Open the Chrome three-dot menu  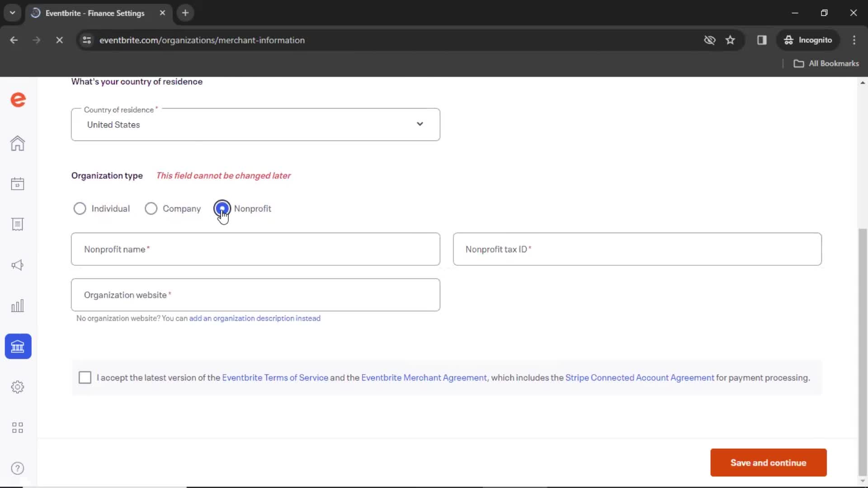click(x=854, y=40)
